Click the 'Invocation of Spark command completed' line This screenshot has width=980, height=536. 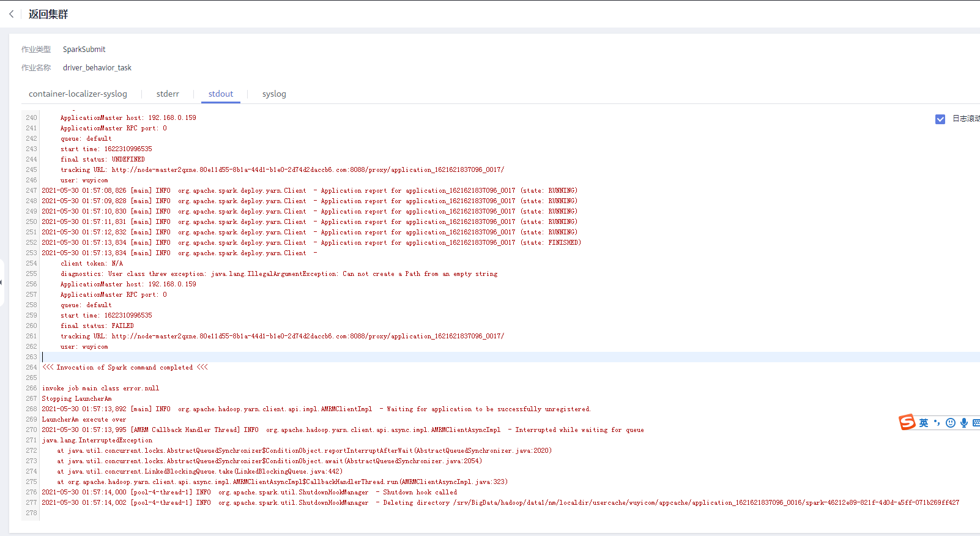125,368
